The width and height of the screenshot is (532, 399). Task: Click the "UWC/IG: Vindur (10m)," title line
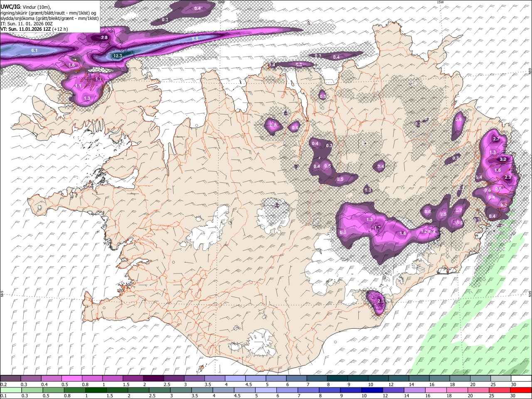tap(25, 6)
